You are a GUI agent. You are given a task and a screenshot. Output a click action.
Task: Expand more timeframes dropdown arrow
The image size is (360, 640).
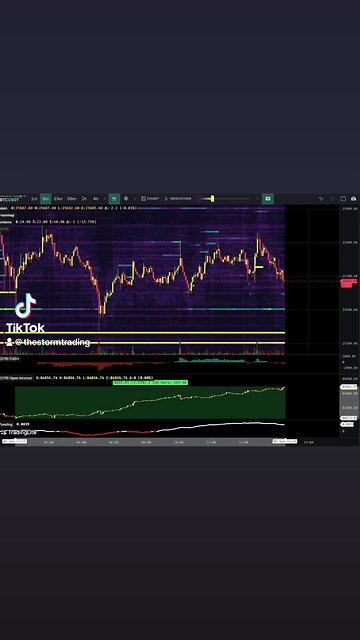point(105,199)
